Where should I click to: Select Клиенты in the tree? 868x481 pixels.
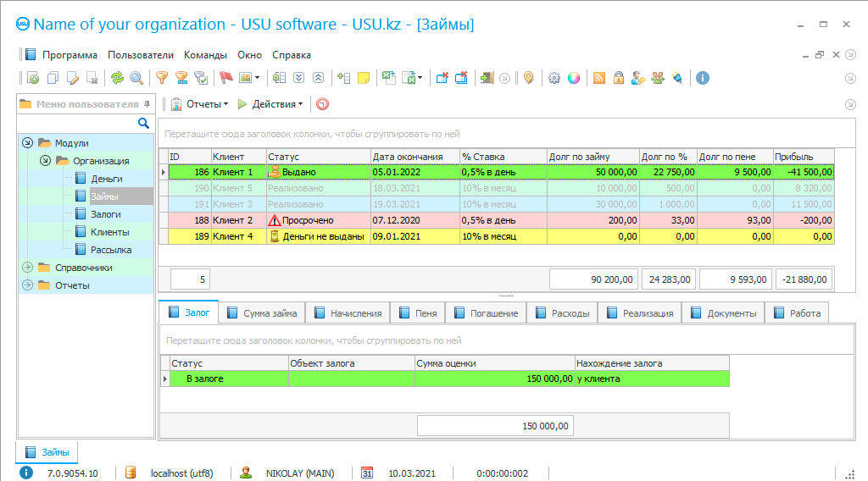[109, 232]
